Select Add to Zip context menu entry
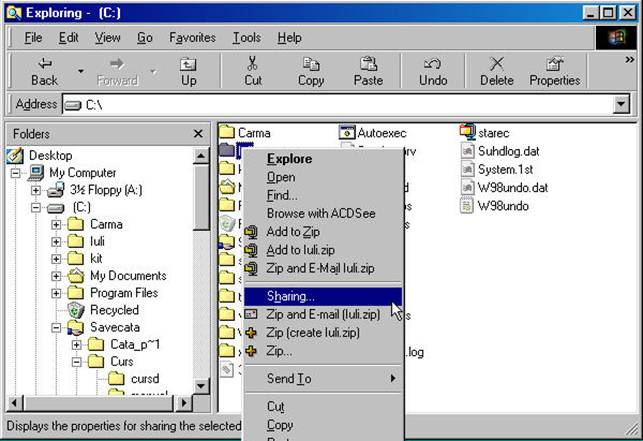The height and width of the screenshot is (441, 643). click(292, 232)
